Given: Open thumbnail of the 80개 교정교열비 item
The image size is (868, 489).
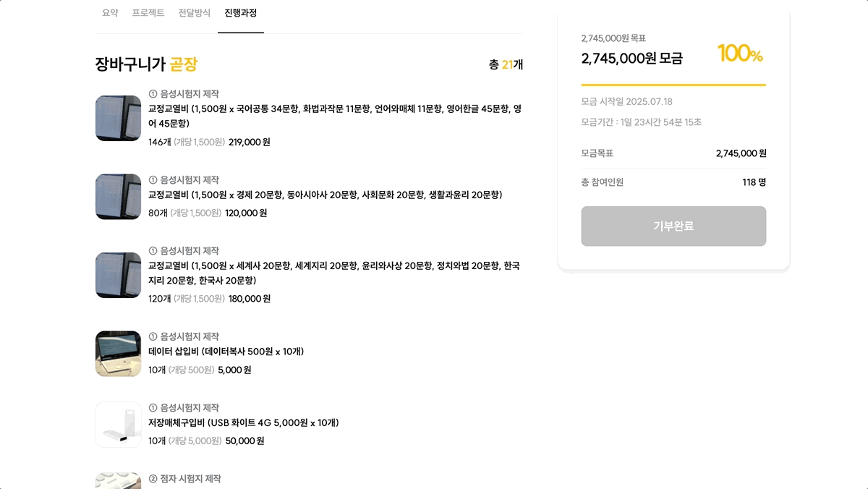Looking at the screenshot, I should 118,197.
